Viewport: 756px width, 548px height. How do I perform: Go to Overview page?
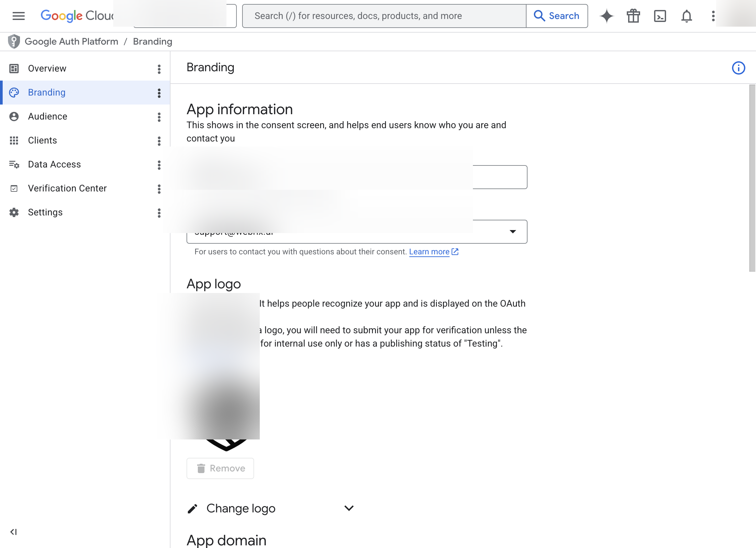[85, 68]
